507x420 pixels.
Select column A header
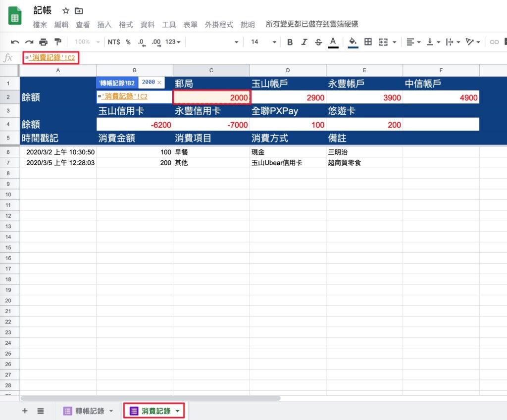click(x=58, y=70)
